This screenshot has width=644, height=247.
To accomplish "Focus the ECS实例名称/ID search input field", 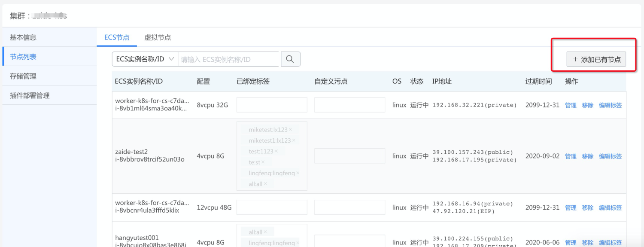I will (x=228, y=59).
